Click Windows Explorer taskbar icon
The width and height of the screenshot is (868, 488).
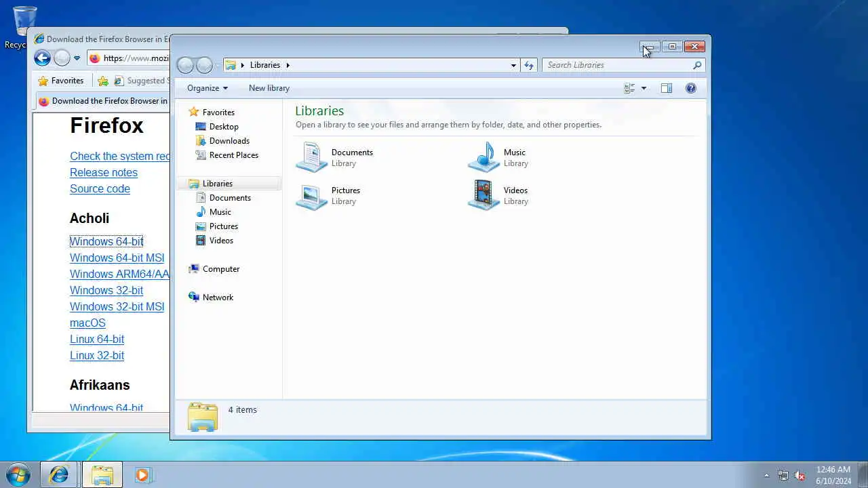(x=102, y=475)
